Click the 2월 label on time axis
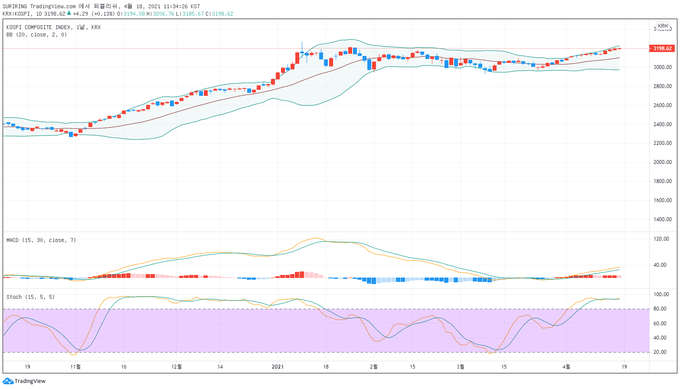 coord(374,367)
